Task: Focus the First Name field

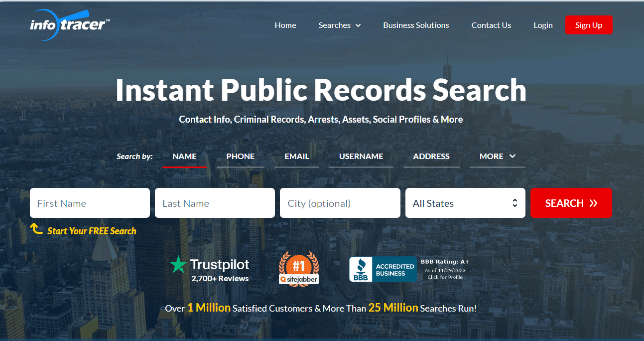Action: tap(90, 203)
